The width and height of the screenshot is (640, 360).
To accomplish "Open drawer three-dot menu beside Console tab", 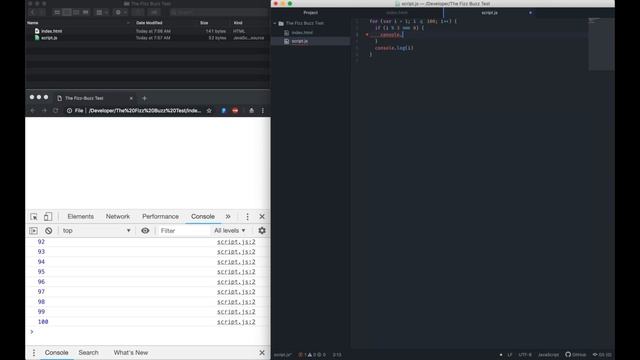I will 34,353.
